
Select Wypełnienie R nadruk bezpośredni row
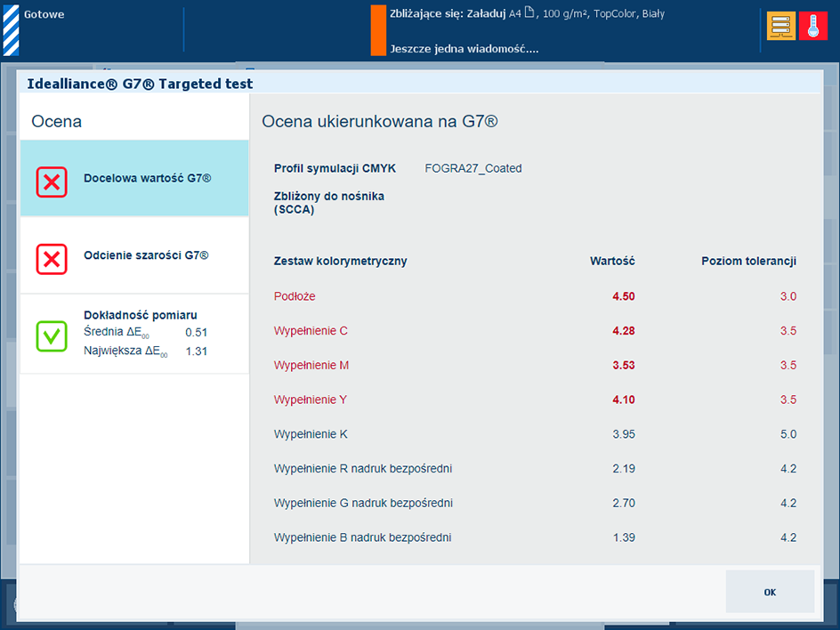[363, 468]
